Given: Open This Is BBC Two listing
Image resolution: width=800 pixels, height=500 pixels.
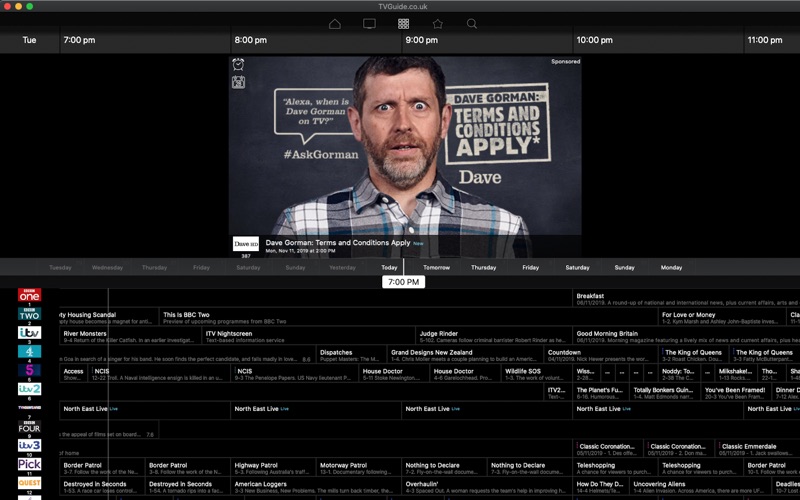Looking at the screenshot, I should point(408,317).
